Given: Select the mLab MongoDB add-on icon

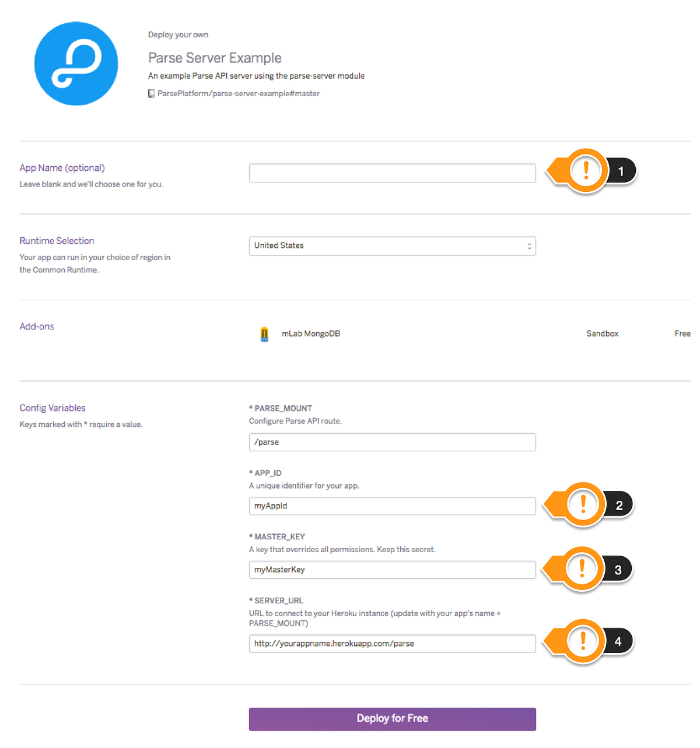Looking at the screenshot, I should 264,333.
